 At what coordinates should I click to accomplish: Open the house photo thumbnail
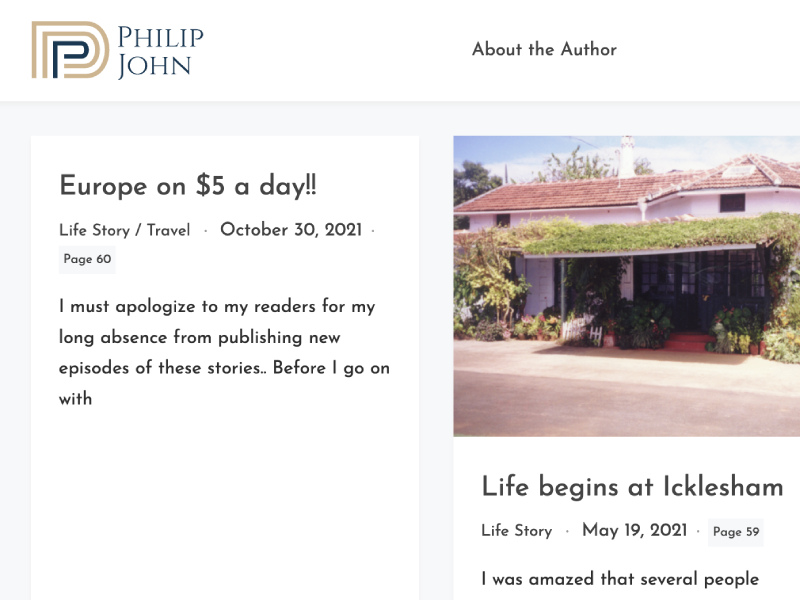(626, 286)
